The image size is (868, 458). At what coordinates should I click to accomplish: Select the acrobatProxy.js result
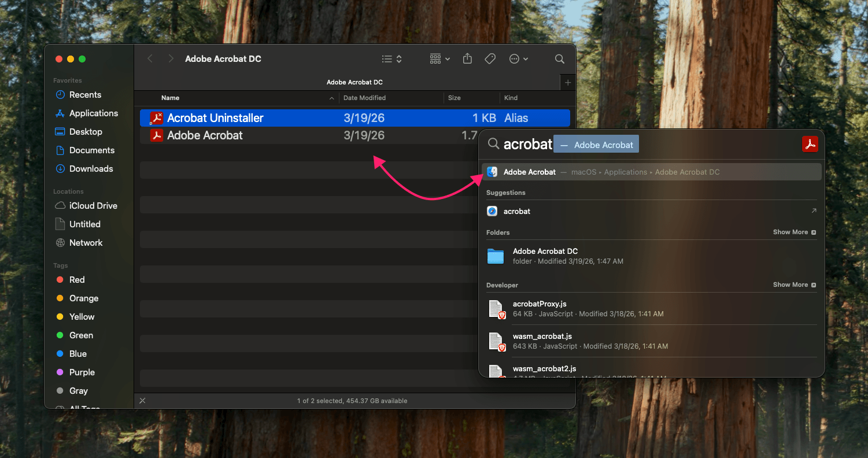click(651, 309)
